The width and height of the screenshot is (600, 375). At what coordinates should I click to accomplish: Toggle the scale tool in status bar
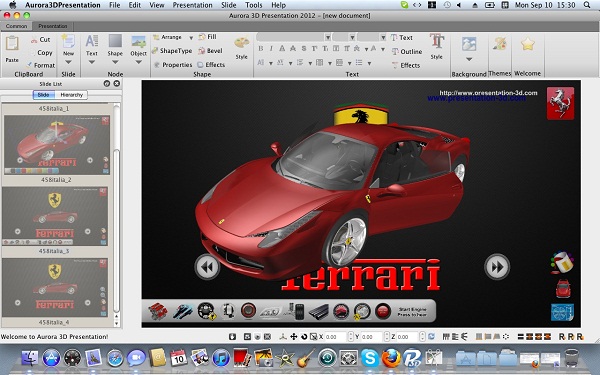click(313, 336)
